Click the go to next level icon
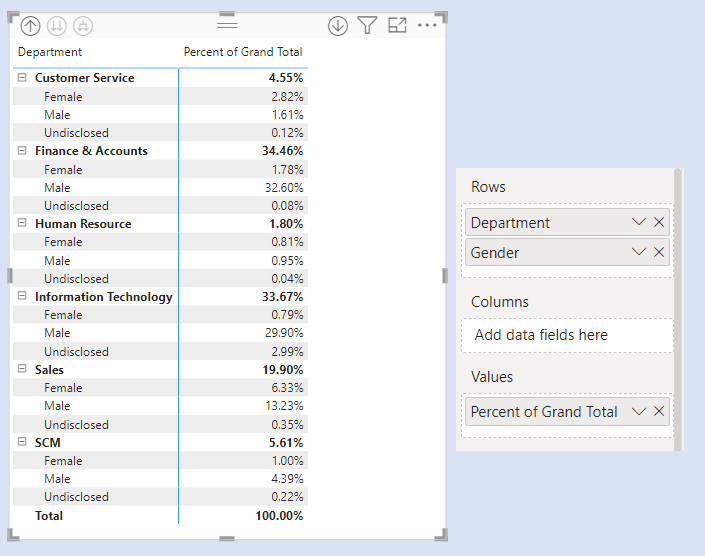 pos(56,26)
